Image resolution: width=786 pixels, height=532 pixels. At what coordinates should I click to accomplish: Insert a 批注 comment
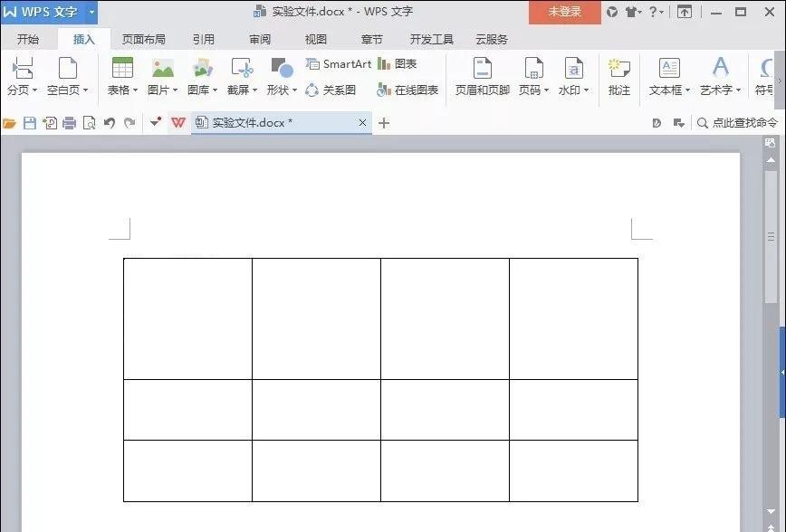tap(619, 76)
